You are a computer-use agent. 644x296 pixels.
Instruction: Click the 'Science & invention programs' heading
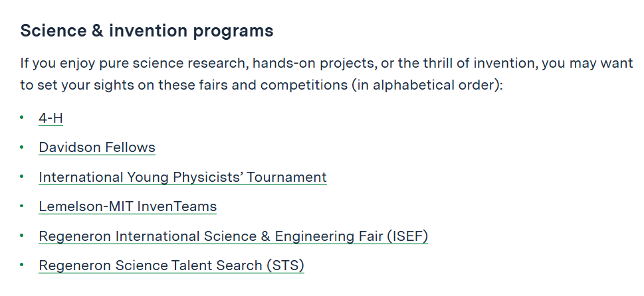[147, 31]
